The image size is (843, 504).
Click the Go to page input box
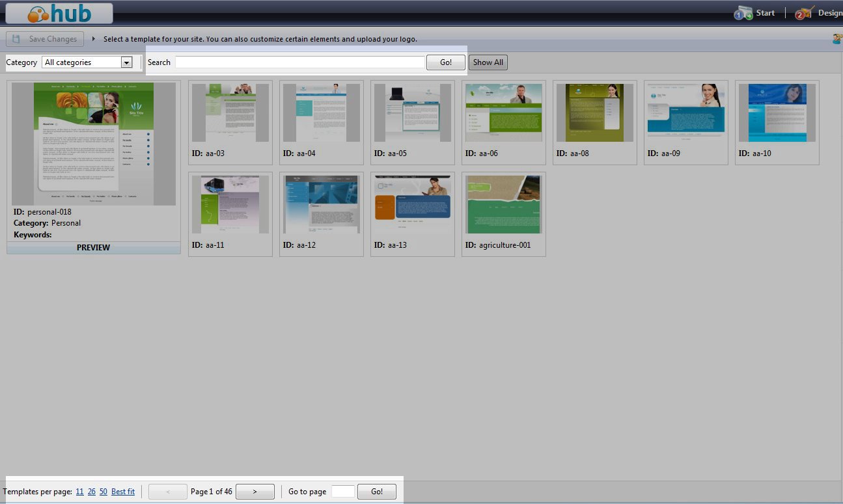click(343, 492)
